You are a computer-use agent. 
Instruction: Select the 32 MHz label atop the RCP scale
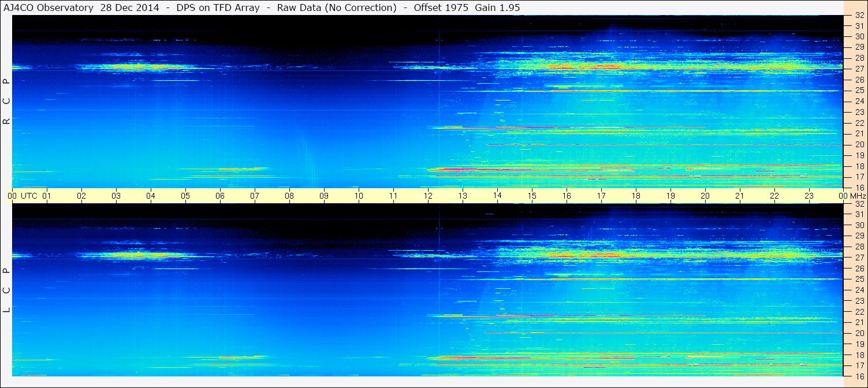point(859,16)
